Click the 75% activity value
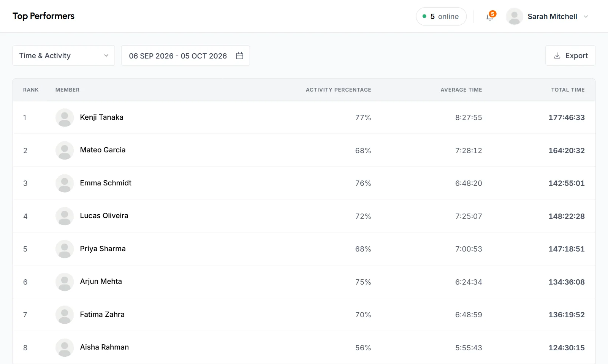 [x=363, y=282]
